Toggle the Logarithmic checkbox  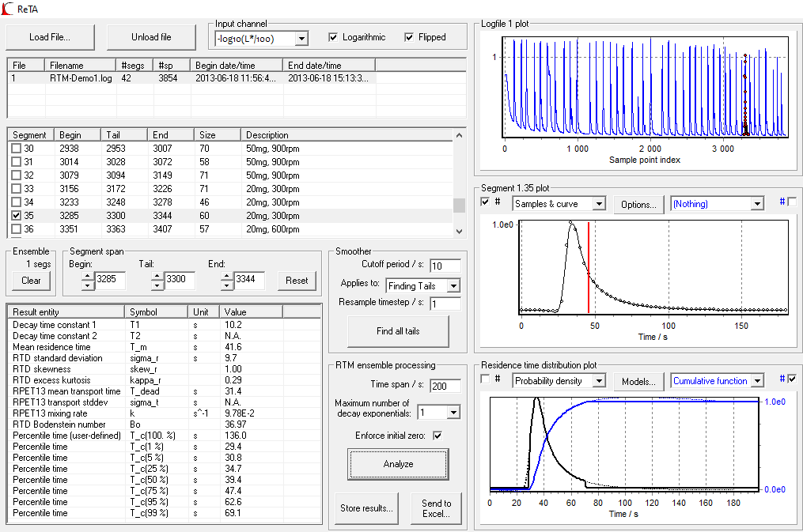click(x=333, y=37)
